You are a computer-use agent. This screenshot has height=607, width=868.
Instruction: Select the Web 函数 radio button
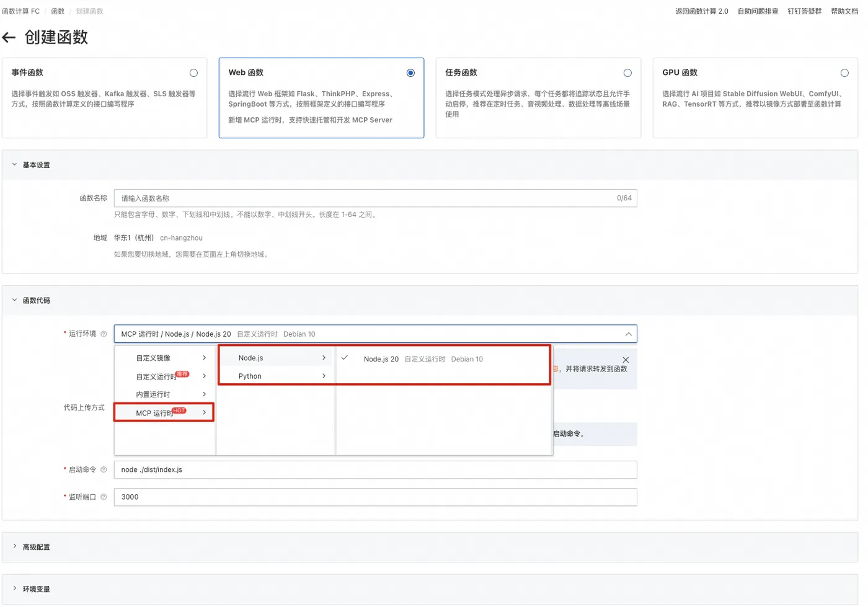[x=410, y=73]
